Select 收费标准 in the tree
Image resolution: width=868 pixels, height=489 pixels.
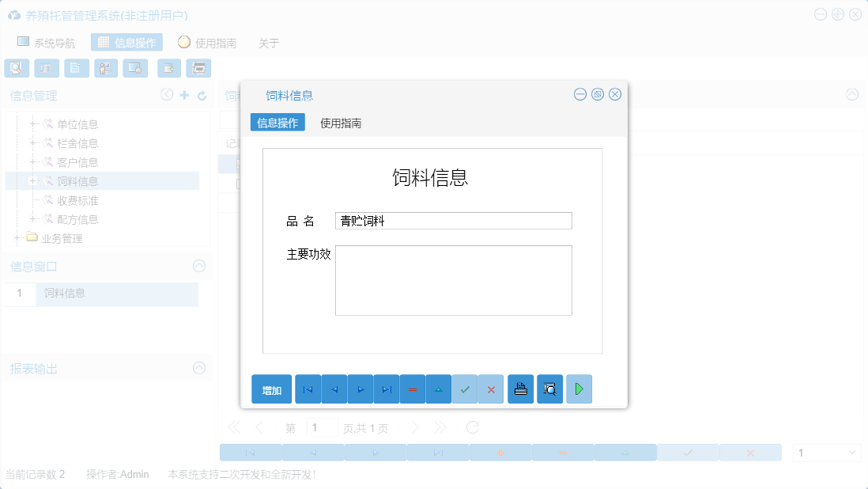[x=77, y=200]
